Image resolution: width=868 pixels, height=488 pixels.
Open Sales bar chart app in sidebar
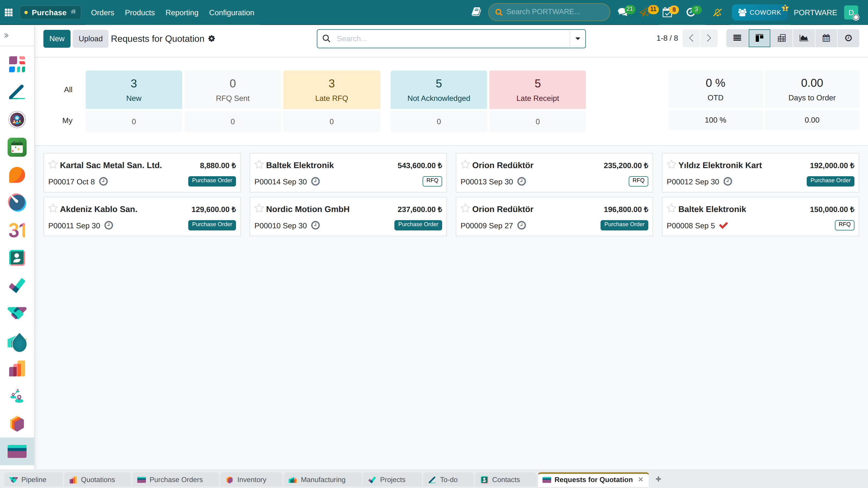coord(17,368)
